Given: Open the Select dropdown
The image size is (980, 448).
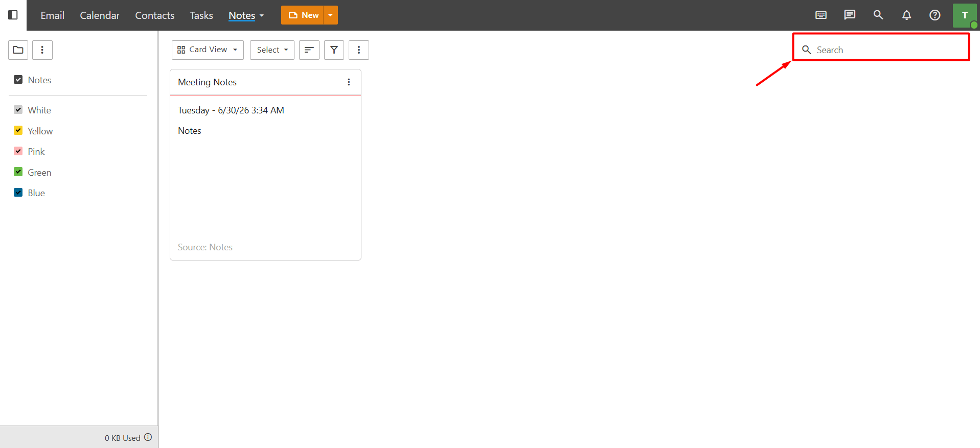Looking at the screenshot, I should (272, 50).
